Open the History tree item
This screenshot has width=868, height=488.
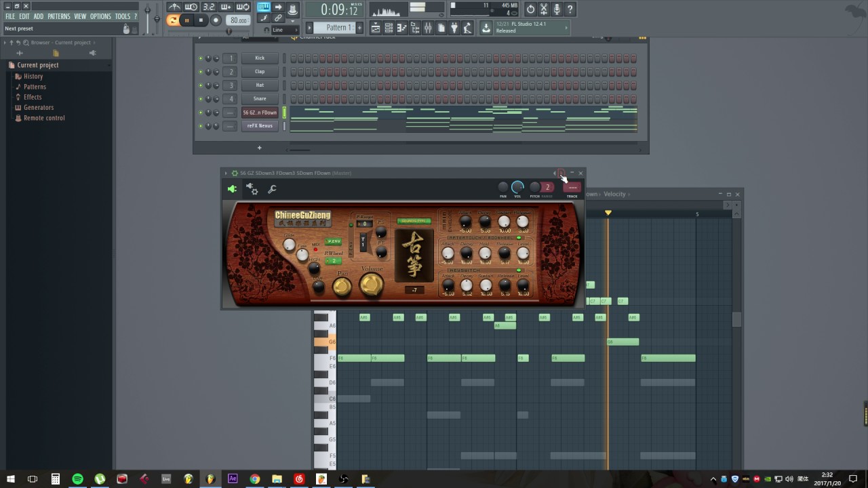(x=33, y=77)
